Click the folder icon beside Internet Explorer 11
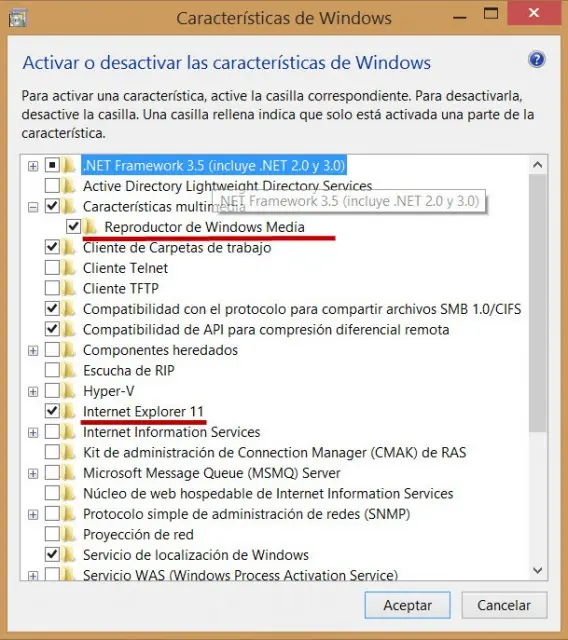The image size is (568, 640). (69, 411)
